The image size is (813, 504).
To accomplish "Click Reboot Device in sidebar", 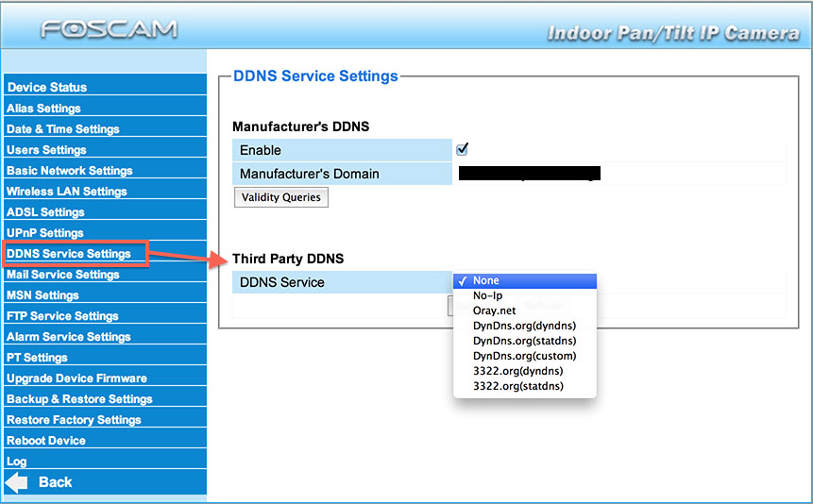I will pos(46,441).
